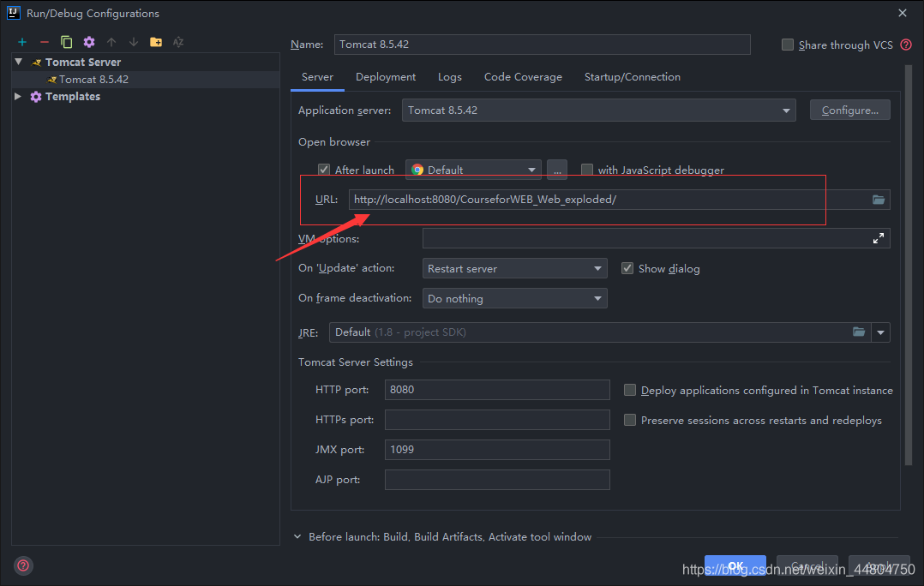
Task: Copy the selected configuration
Action: pyautogui.click(x=66, y=42)
